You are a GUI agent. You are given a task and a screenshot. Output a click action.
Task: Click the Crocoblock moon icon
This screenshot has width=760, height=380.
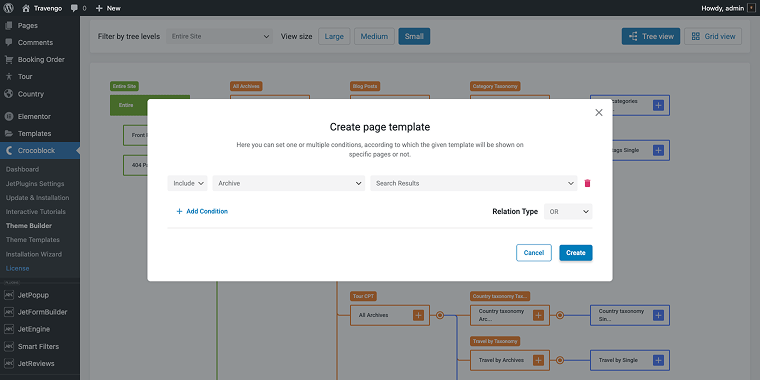pos(9,151)
